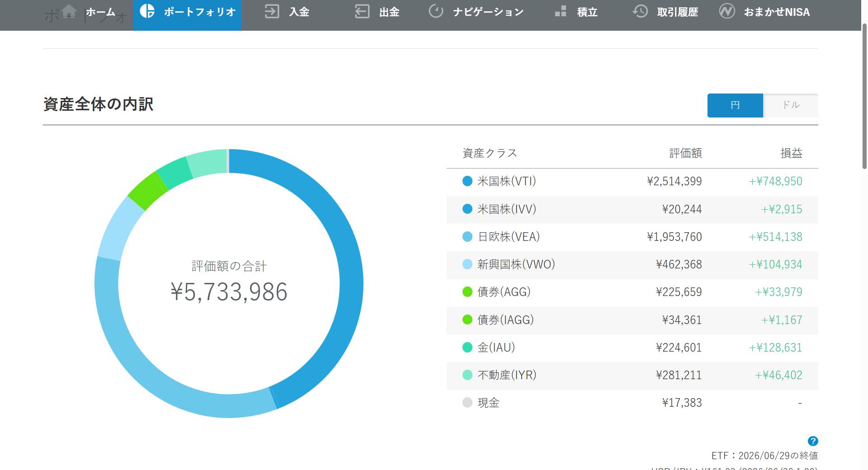
Task: Select the 債券(AGG) row label
Action: click(504, 292)
